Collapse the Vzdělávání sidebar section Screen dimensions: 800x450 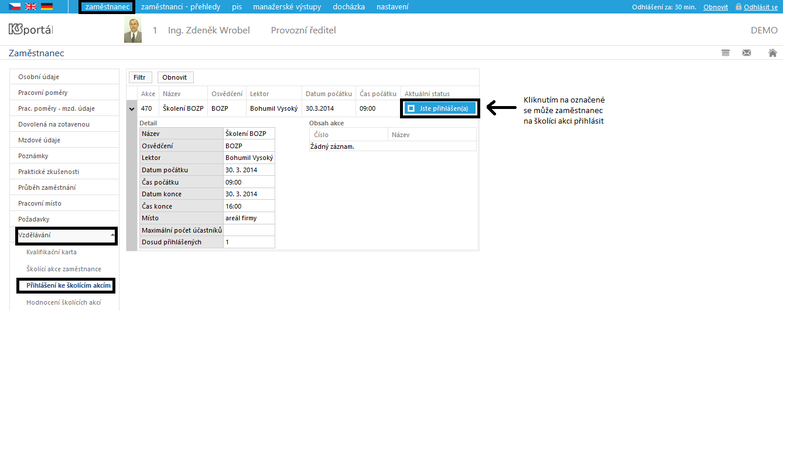click(x=112, y=235)
